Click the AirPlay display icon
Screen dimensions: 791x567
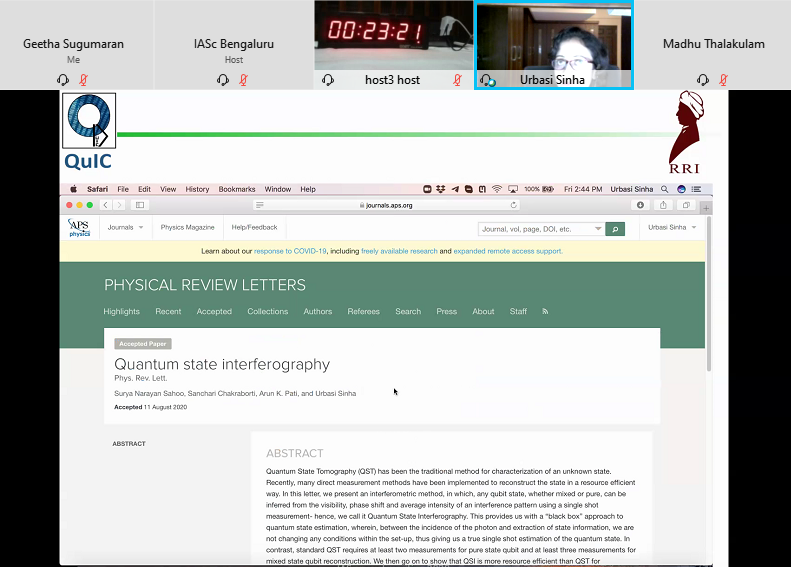click(x=513, y=189)
